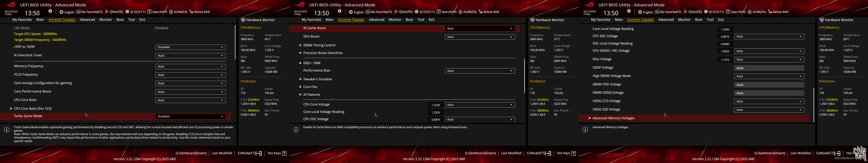Click Last Modified in the right screen
Image resolution: width=868 pixels, height=163 pixels.
coord(801,153)
